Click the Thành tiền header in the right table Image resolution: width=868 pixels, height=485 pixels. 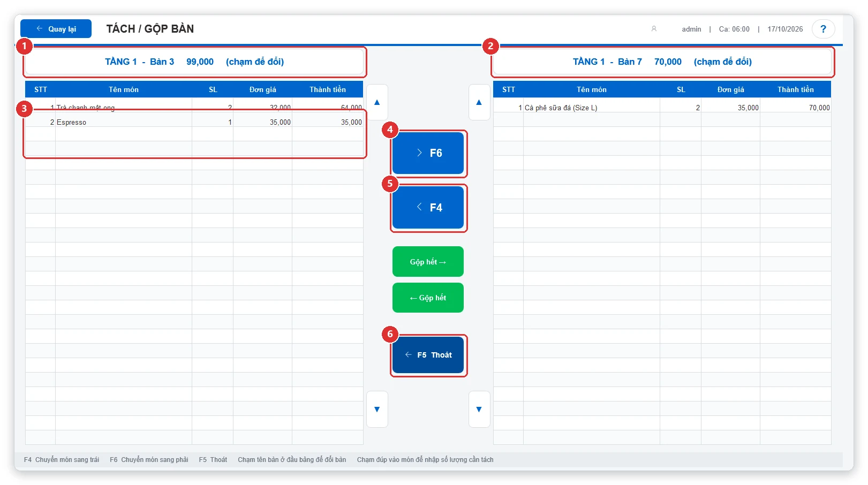(796, 89)
